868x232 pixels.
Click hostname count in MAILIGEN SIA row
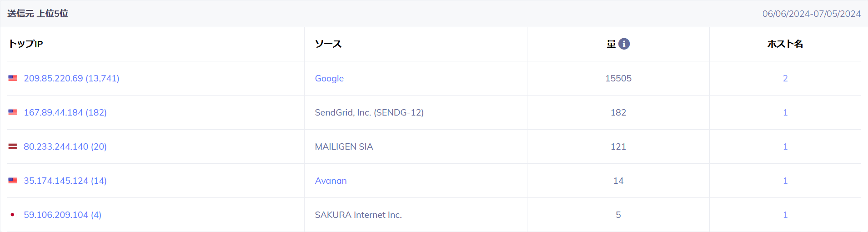[x=785, y=146]
